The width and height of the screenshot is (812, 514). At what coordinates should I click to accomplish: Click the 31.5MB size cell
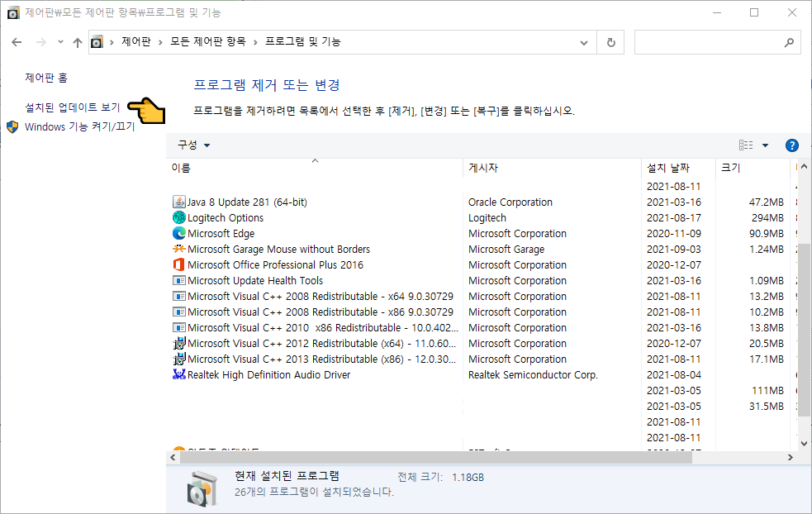pos(767,407)
